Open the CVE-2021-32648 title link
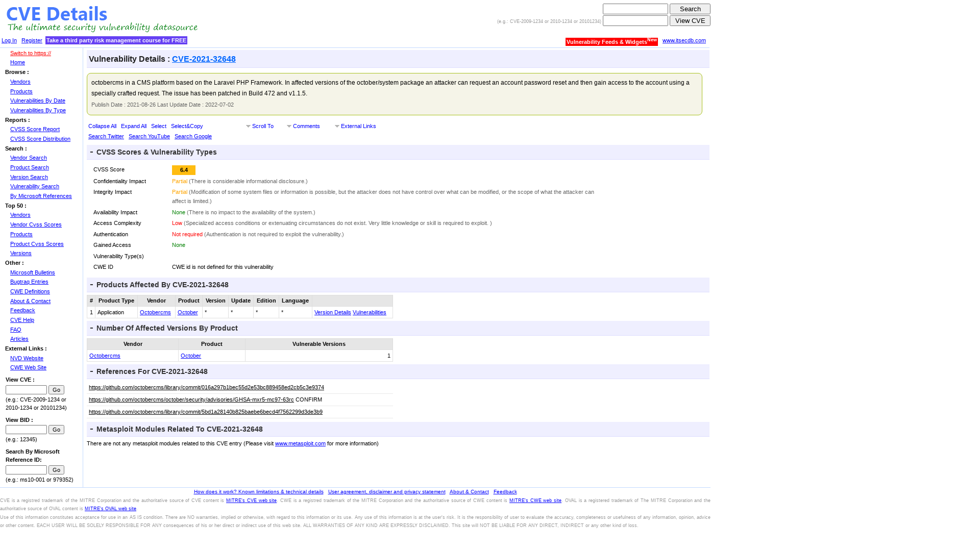The image size is (980, 551). (204, 59)
